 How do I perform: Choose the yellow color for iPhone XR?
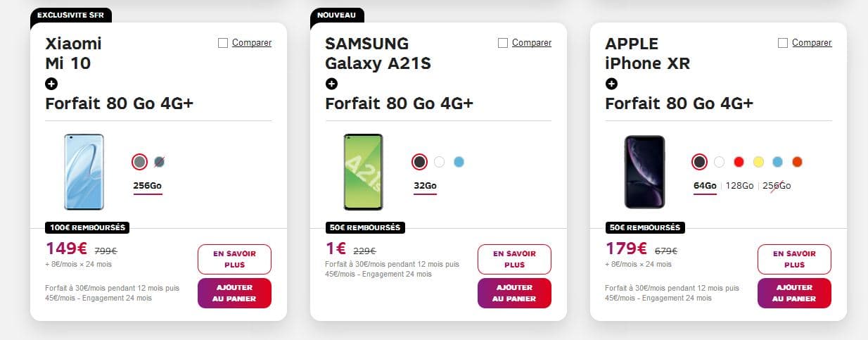(x=758, y=162)
